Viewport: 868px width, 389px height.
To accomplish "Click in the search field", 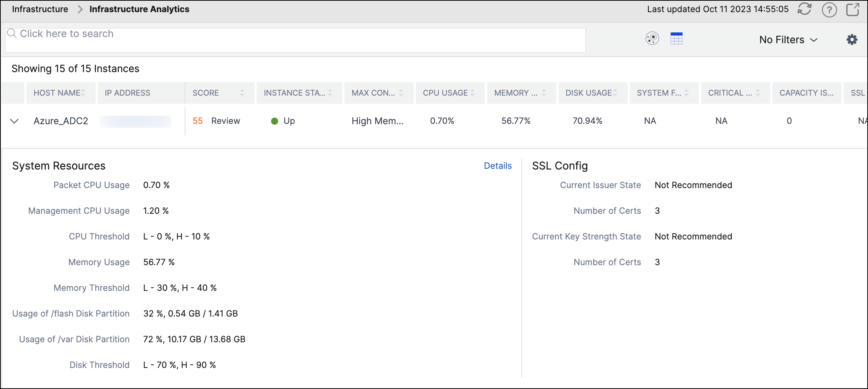I will pos(295,40).
